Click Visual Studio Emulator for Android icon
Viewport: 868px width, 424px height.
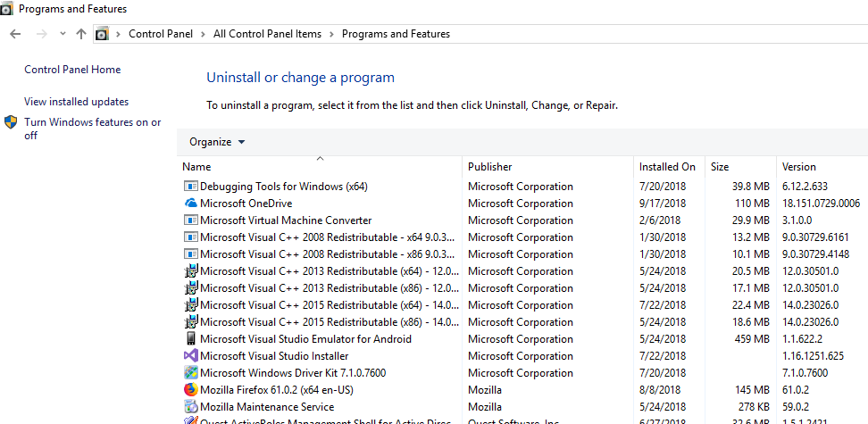[x=190, y=339]
